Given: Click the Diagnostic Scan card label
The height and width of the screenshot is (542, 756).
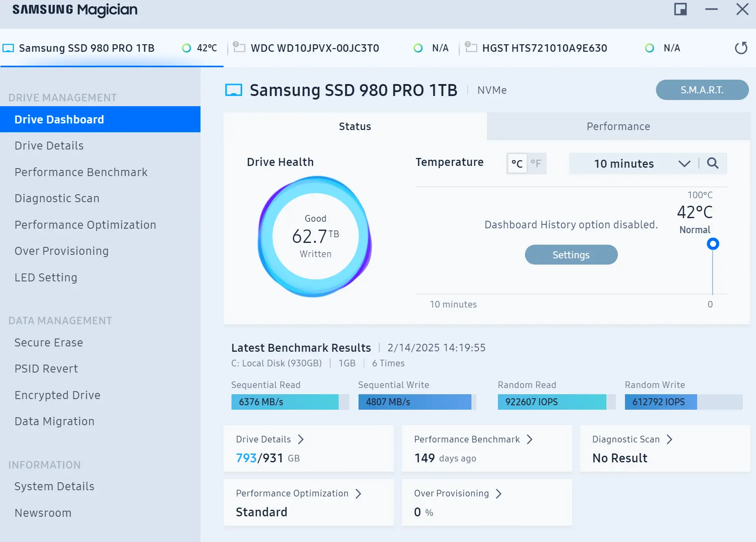Looking at the screenshot, I should pos(626,439).
